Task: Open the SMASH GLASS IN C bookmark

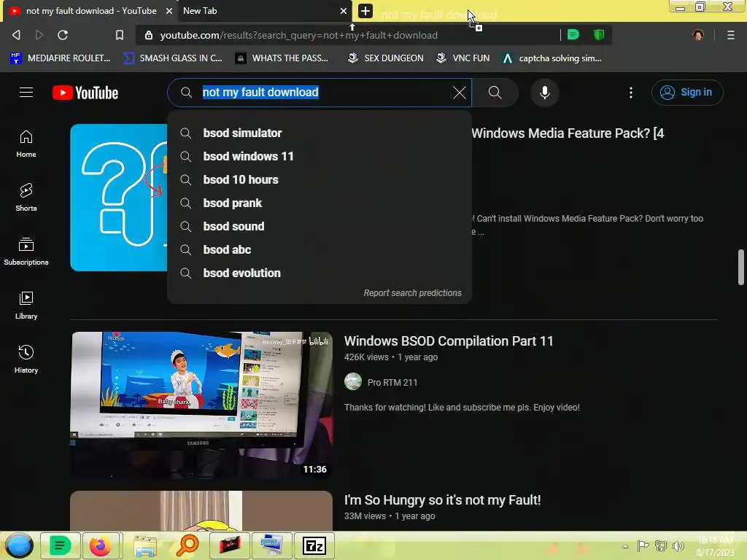Action: tap(172, 58)
